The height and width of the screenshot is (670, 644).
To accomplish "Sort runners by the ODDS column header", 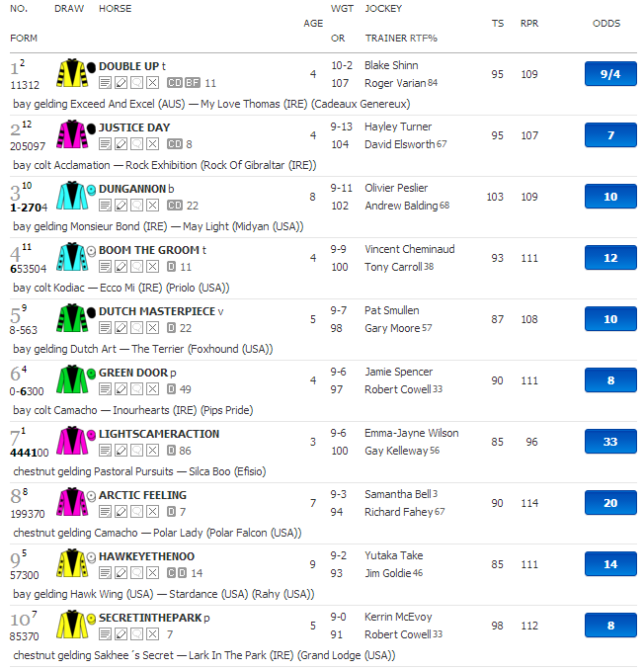I will (x=606, y=23).
